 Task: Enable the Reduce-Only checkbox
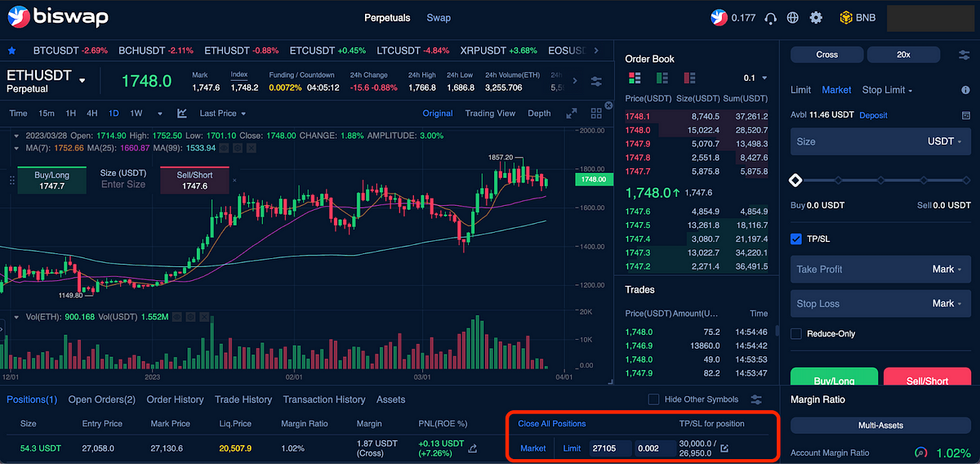tap(796, 333)
